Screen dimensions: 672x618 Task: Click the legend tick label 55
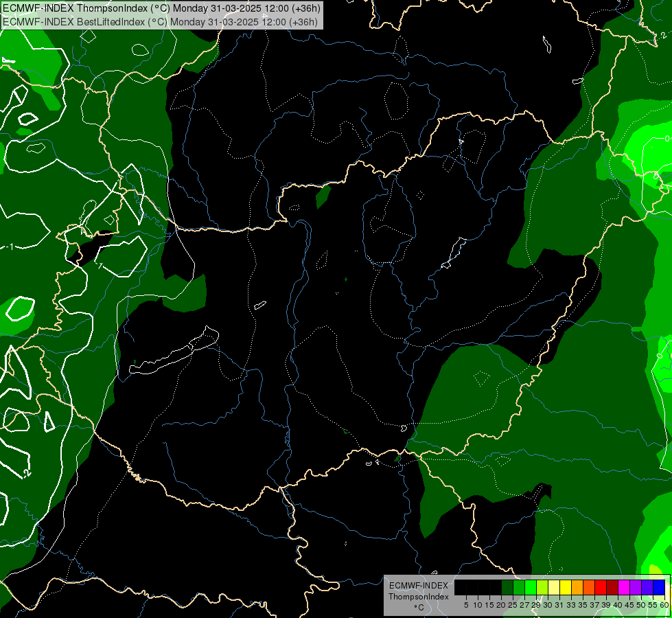tap(653, 605)
